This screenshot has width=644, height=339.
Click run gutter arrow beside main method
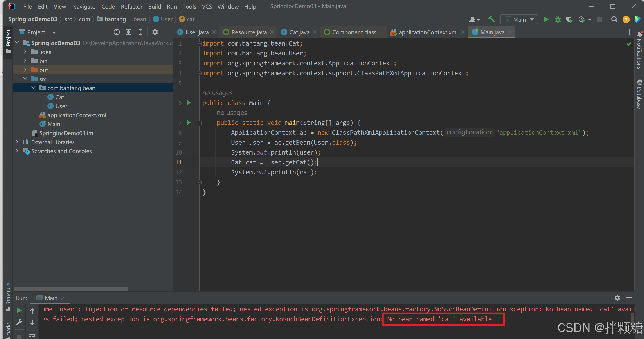pos(189,123)
